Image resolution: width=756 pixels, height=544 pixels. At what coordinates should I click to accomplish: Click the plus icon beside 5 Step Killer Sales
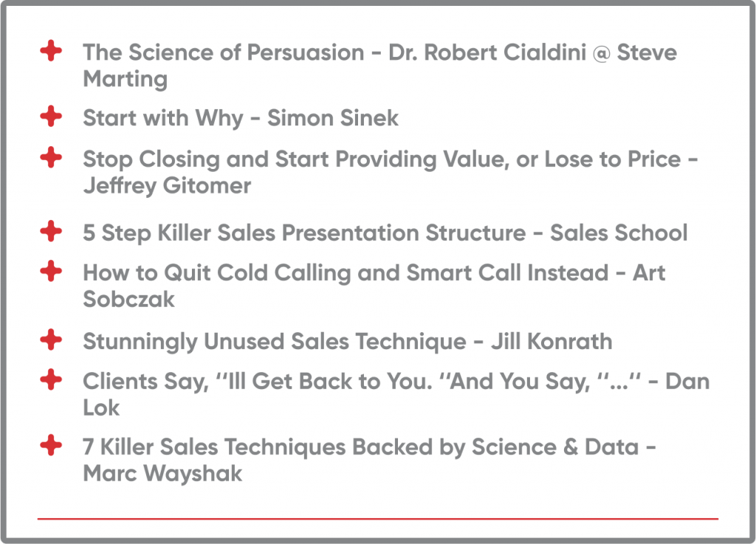pos(50,231)
